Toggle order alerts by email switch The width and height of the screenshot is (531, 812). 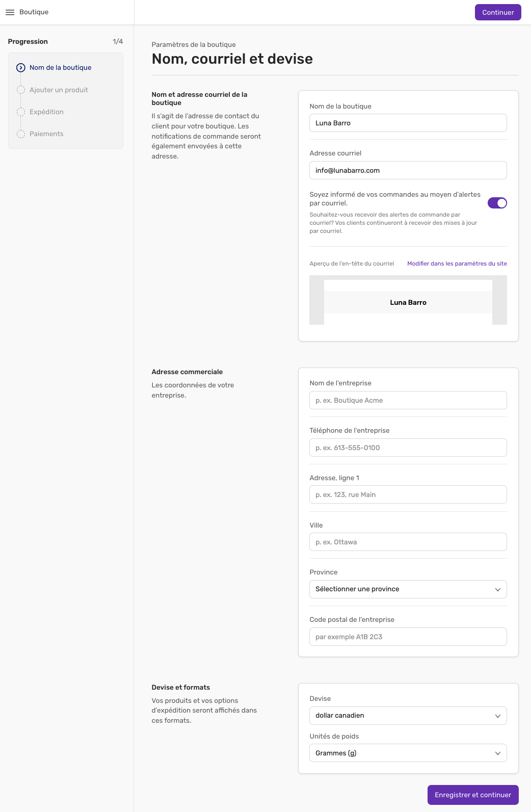[497, 203]
